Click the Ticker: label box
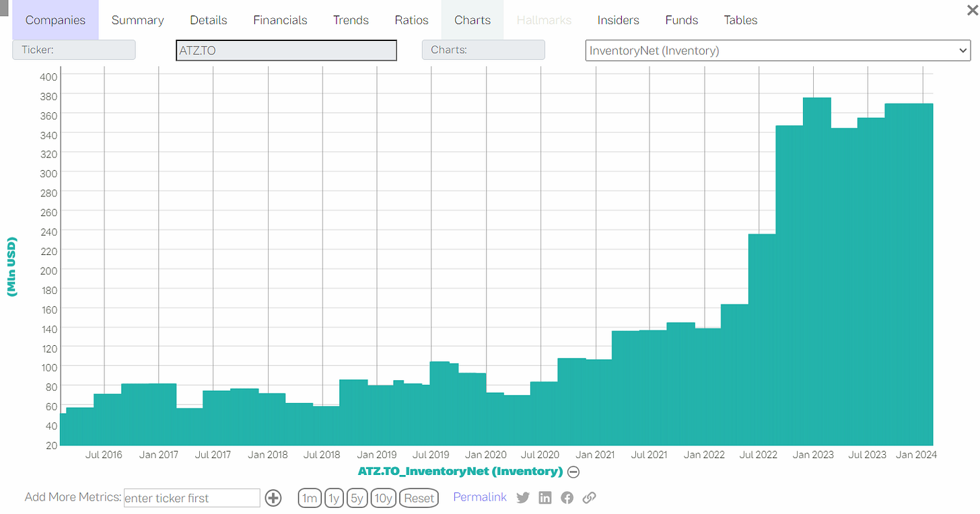 point(74,50)
